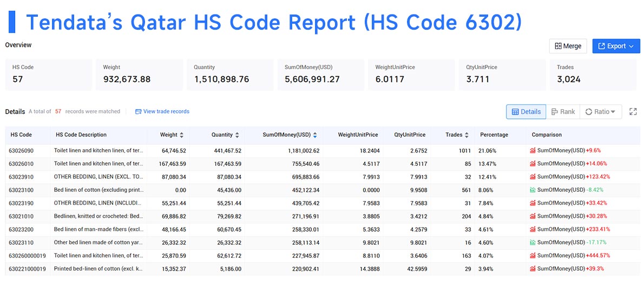Click the comparison chart icon for 63023910
Viewport: 644px width, 281px height.
click(x=533, y=177)
